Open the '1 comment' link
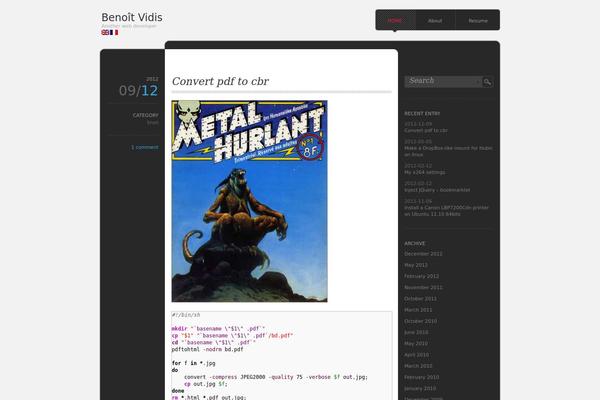 (x=145, y=147)
